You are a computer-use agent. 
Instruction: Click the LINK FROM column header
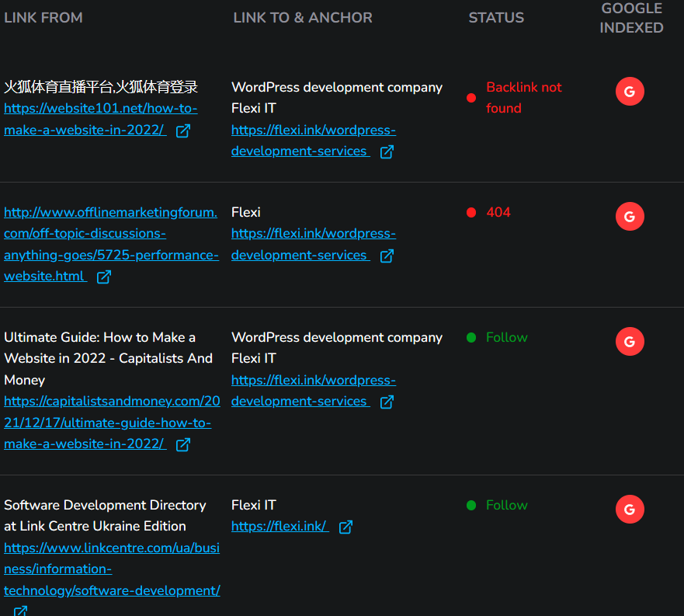[43, 17]
